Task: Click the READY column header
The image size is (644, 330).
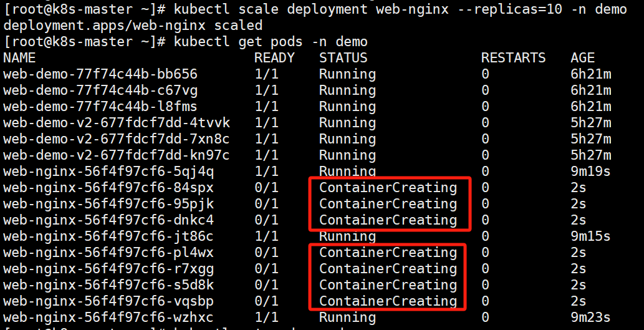Action: [274, 58]
